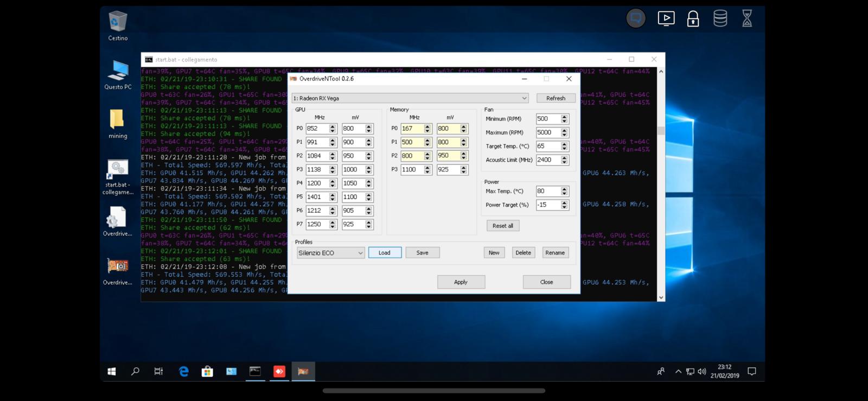Open the Cestino recycle bin desktop icon

coord(118,26)
